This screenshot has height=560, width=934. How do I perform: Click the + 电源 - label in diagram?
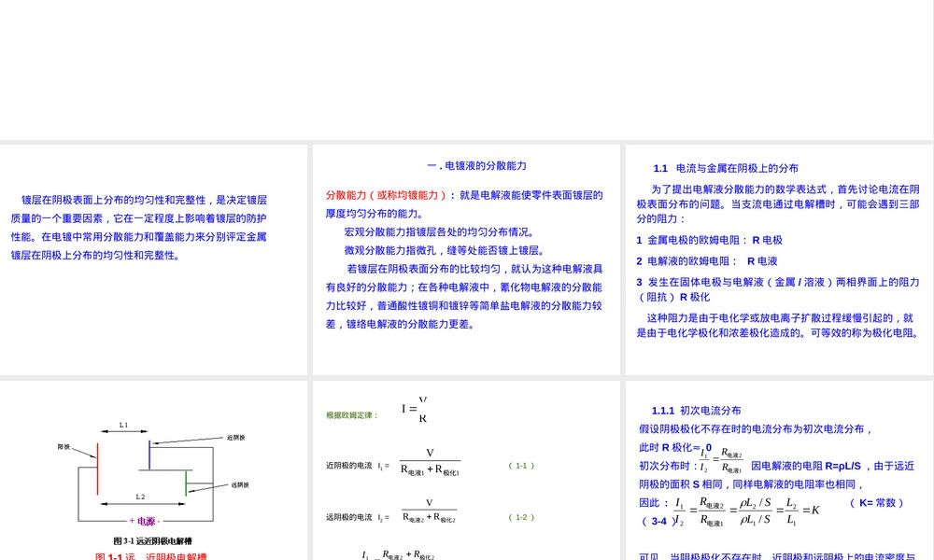click(145, 522)
